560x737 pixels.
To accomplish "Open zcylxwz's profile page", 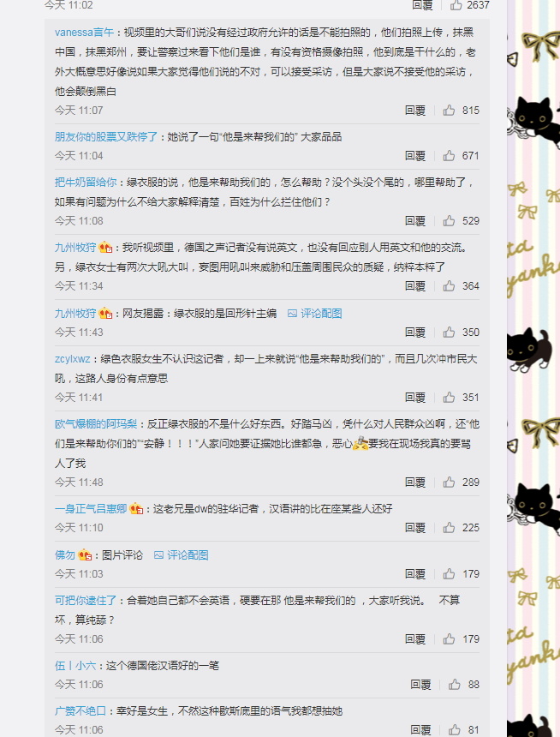I will [72, 359].
